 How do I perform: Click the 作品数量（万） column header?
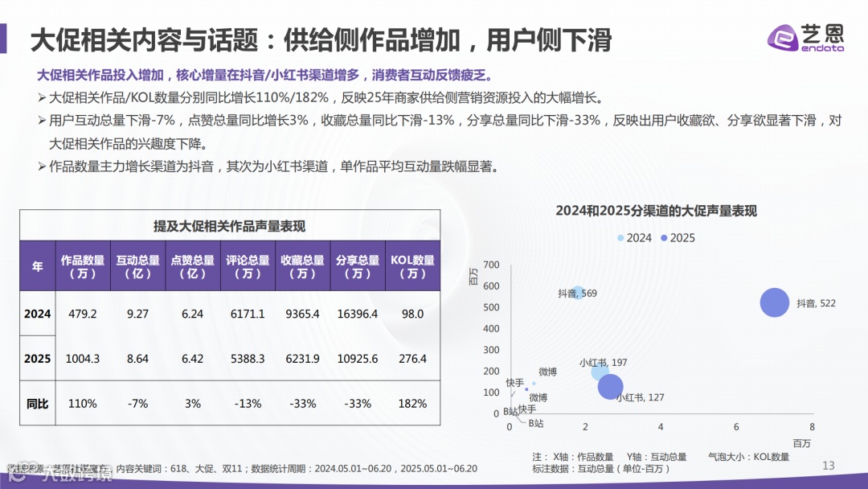coord(83,266)
